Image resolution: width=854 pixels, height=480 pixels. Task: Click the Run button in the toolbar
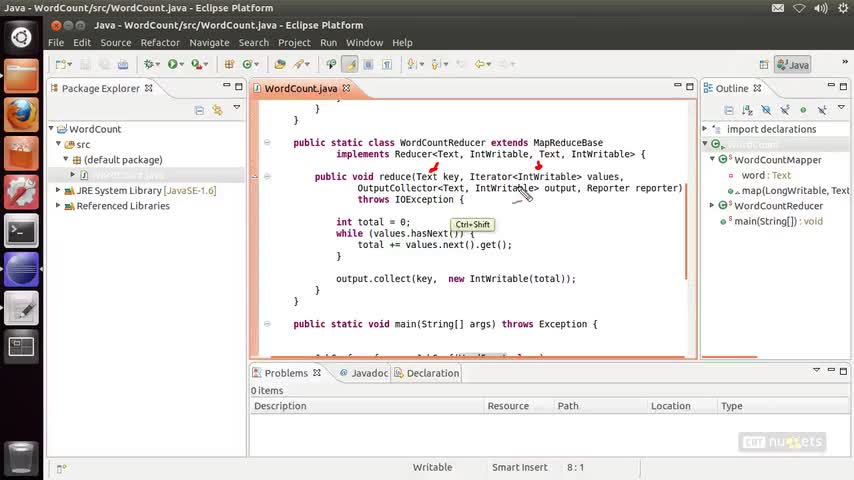coord(173,65)
